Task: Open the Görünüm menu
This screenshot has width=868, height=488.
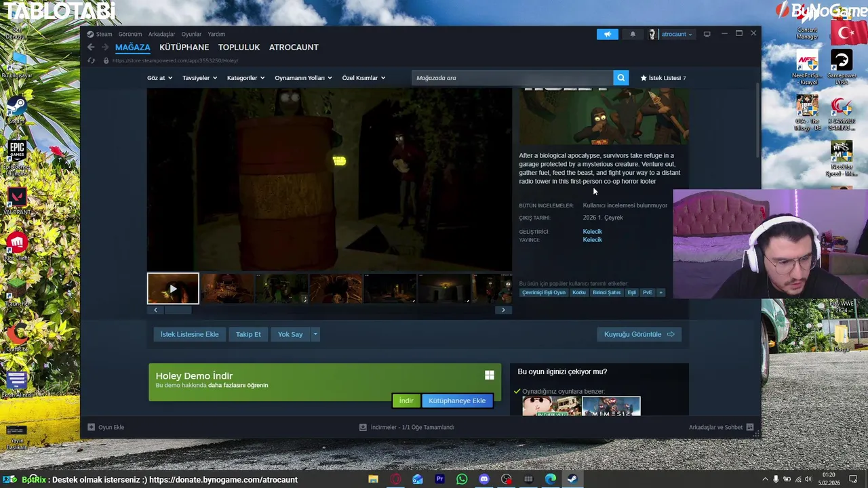Action: 130,34
